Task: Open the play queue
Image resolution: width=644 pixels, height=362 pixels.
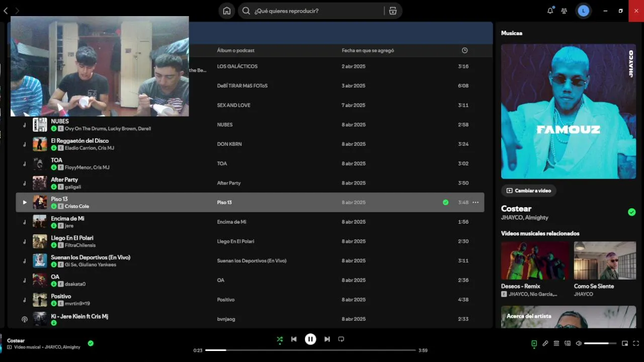Action: [556, 343]
